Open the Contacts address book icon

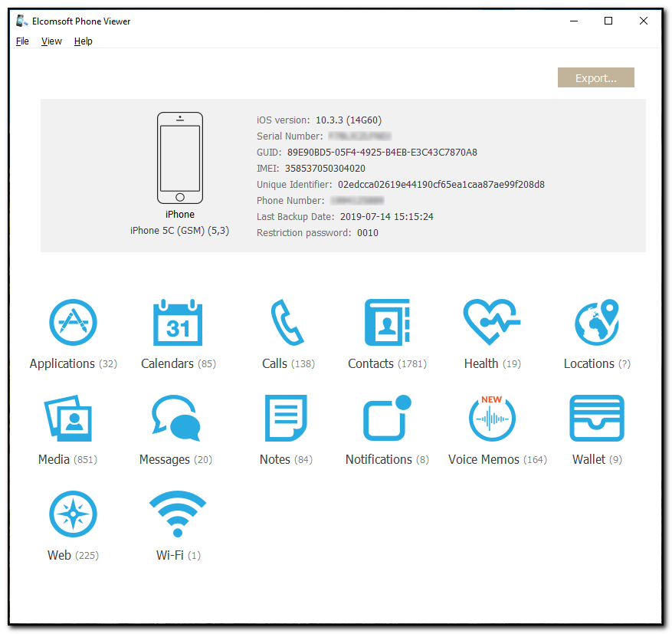[x=387, y=323]
